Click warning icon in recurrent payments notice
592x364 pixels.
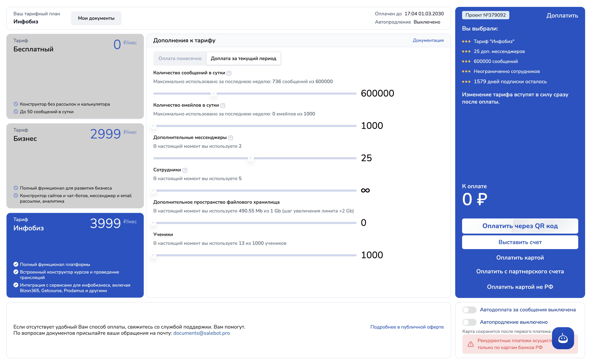471,344
